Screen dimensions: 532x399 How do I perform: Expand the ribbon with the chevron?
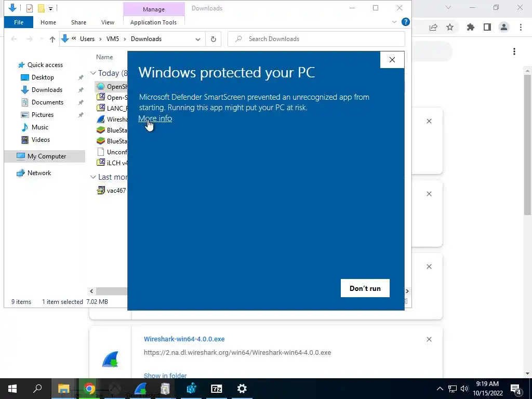(x=394, y=22)
